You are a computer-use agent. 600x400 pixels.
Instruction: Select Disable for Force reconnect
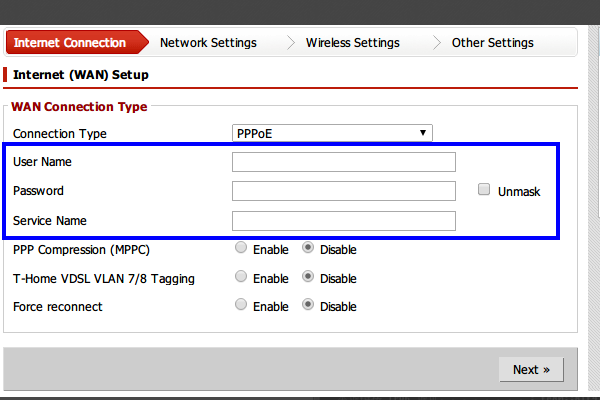308,306
